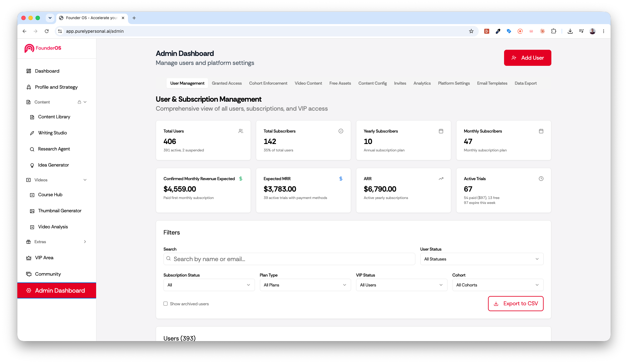Open the Chrome three-dot menu
The width and height of the screenshot is (628, 364).
pos(604,31)
